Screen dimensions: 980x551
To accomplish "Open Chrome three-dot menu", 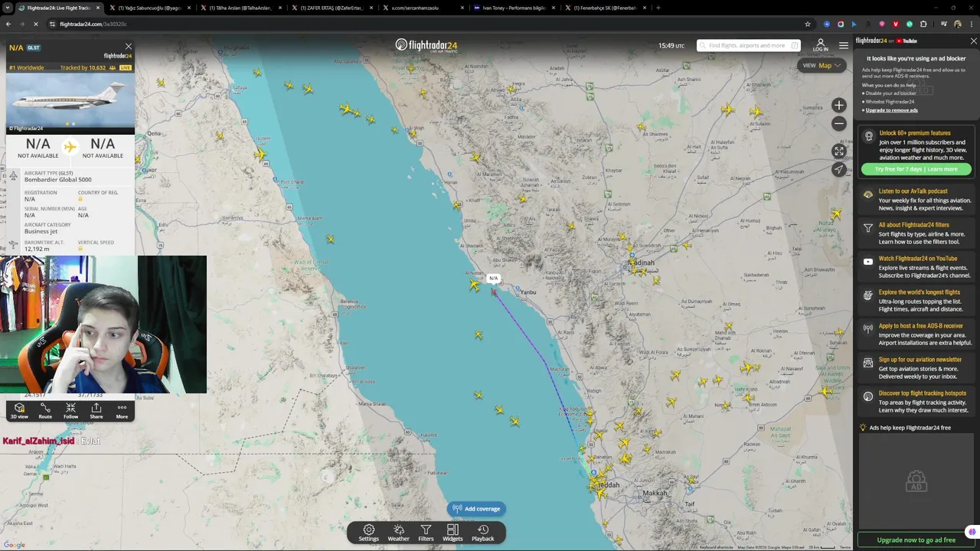I will click(970, 24).
